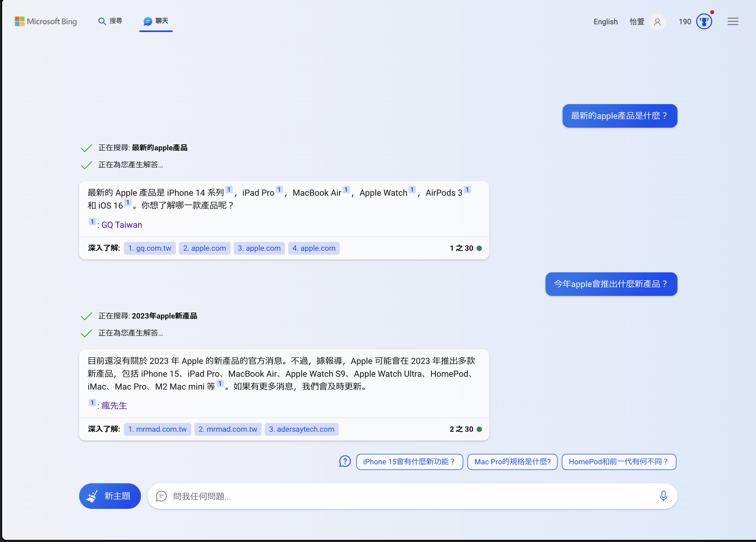The image size is (756, 542).
Task: Ask suggested question 'iPhone 15會有什麼新功能？'
Action: [409, 462]
